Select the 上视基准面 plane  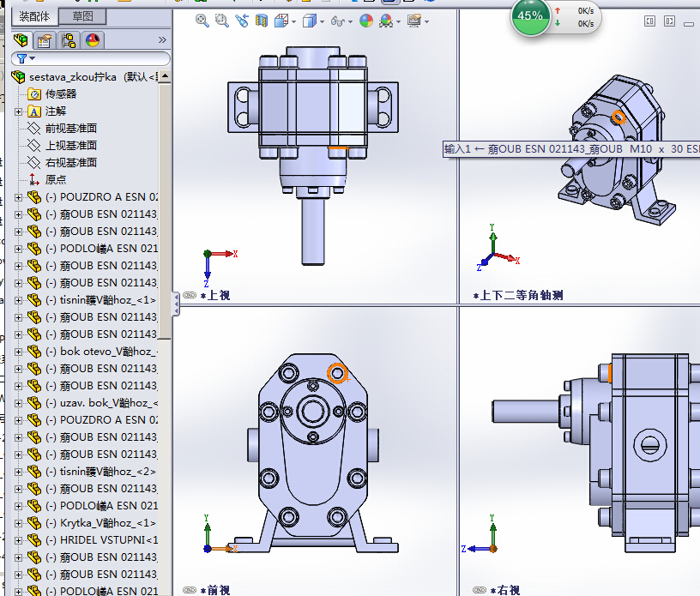tap(71, 146)
